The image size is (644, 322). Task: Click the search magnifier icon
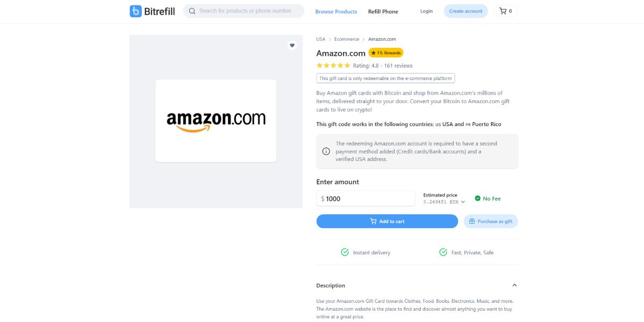tap(192, 11)
